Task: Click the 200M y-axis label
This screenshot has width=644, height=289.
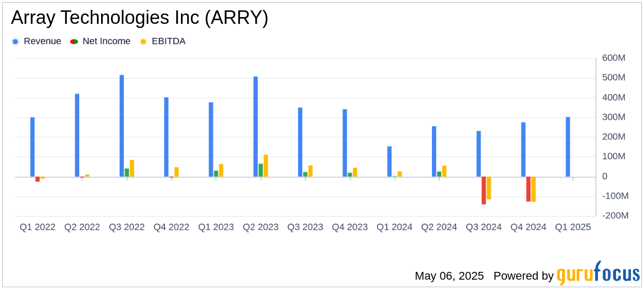Action: (613, 137)
